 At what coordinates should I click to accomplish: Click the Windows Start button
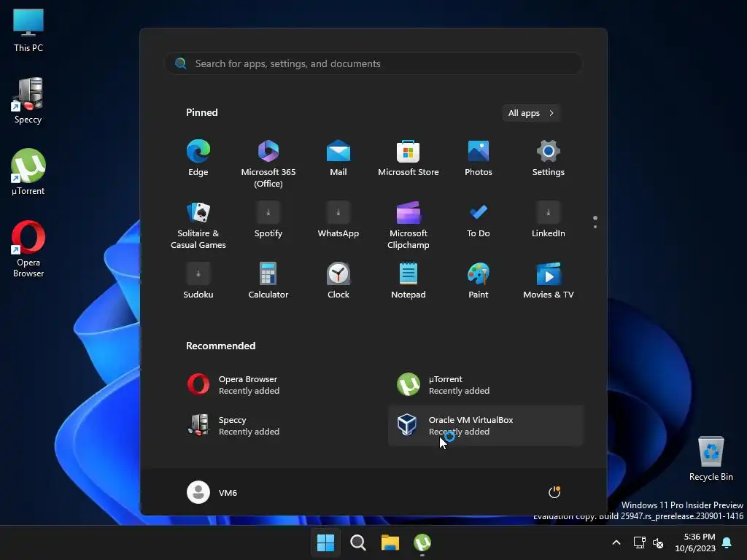coord(326,542)
